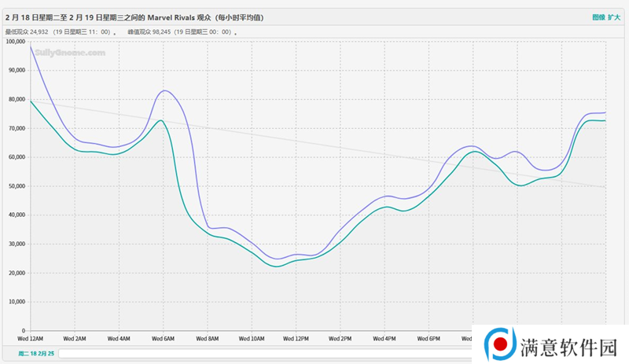Click the 70,000 y-axis label
Image resolution: width=629 pixels, height=364 pixels.
tap(17, 128)
